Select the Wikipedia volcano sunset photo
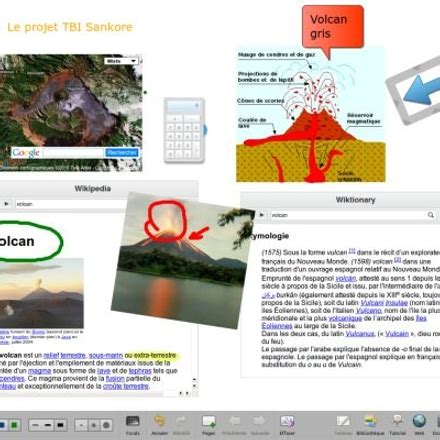 point(42,293)
